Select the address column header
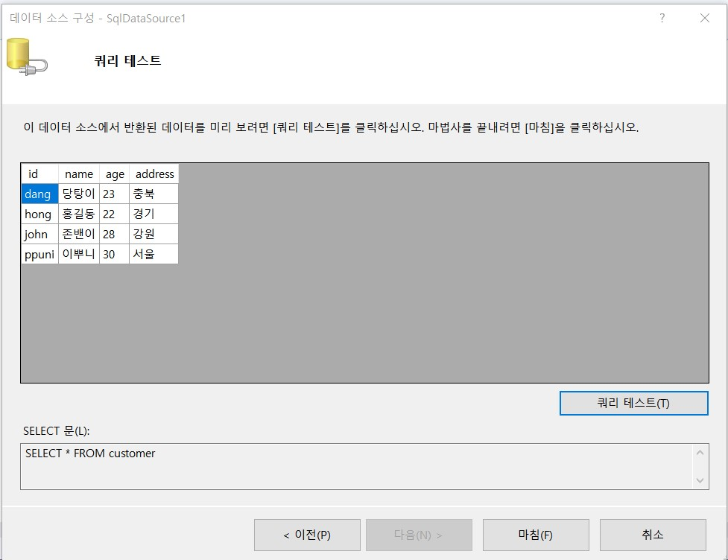728x560 pixels. pyautogui.click(x=153, y=174)
